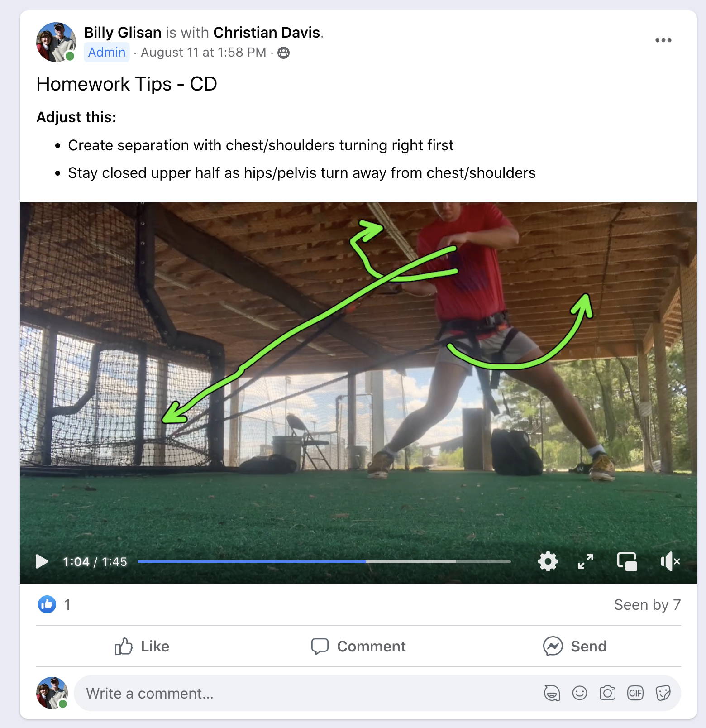Image resolution: width=706 pixels, height=728 pixels.
Task: Open Billy Glisan's profile link
Action: coord(123,33)
